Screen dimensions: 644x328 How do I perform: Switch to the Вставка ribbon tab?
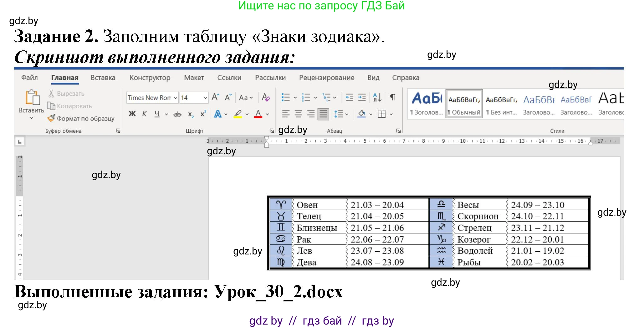pos(103,77)
